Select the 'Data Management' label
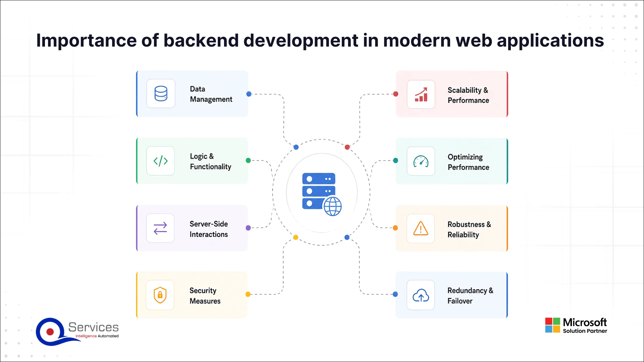 211,94
